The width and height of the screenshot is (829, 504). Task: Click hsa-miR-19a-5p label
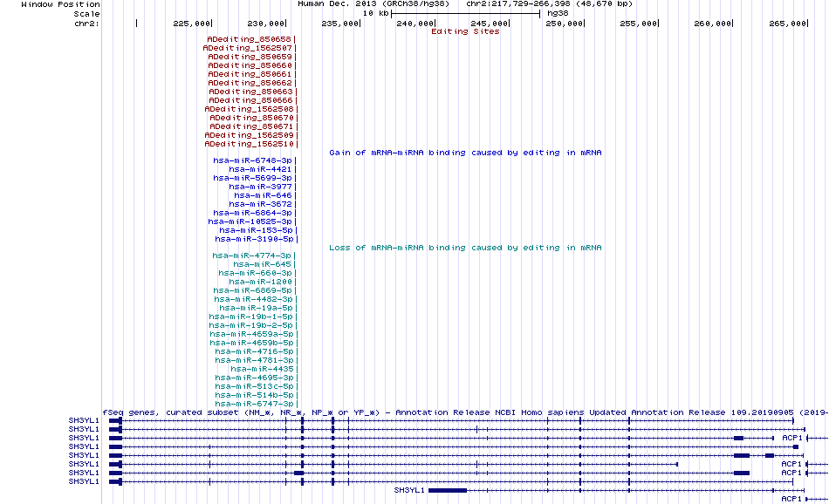pos(256,308)
